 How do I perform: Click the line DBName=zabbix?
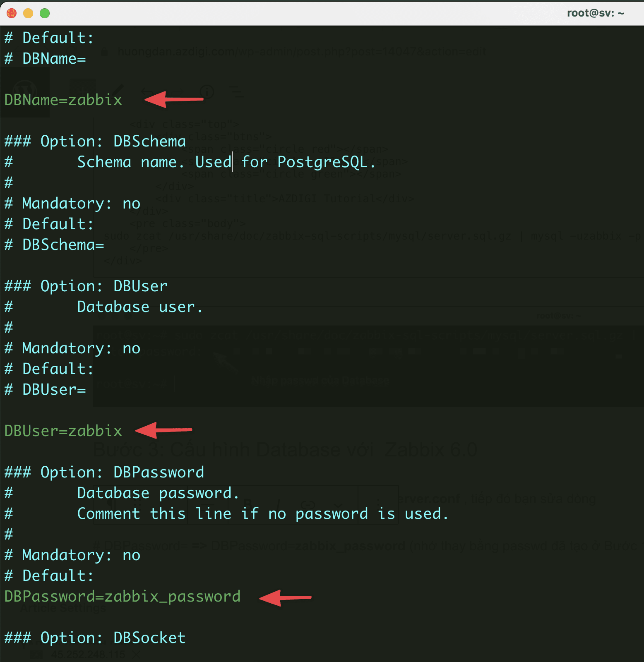[63, 100]
